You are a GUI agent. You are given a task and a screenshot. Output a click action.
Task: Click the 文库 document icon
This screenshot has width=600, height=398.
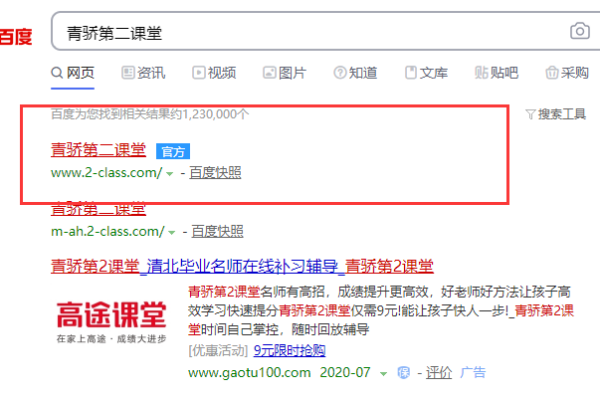pyautogui.click(x=411, y=72)
